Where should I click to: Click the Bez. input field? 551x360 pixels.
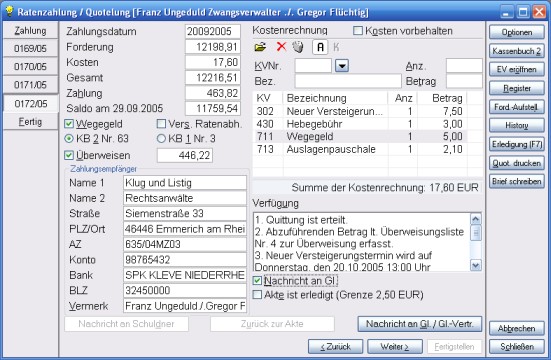coord(348,81)
